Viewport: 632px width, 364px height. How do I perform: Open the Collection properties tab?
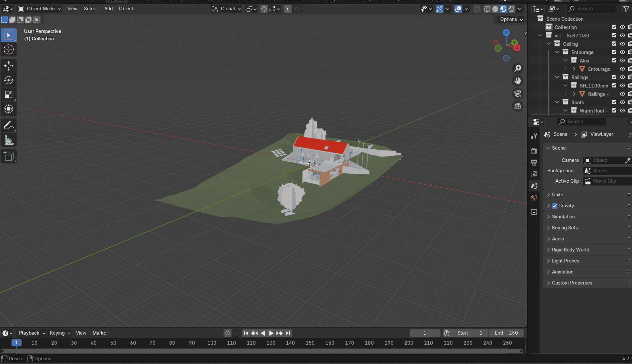pyautogui.click(x=534, y=212)
